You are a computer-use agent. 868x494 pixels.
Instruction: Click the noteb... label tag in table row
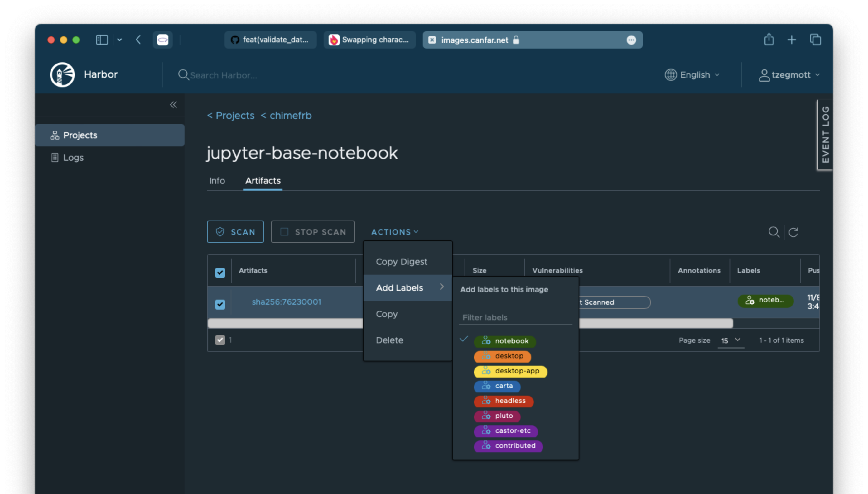pos(765,300)
